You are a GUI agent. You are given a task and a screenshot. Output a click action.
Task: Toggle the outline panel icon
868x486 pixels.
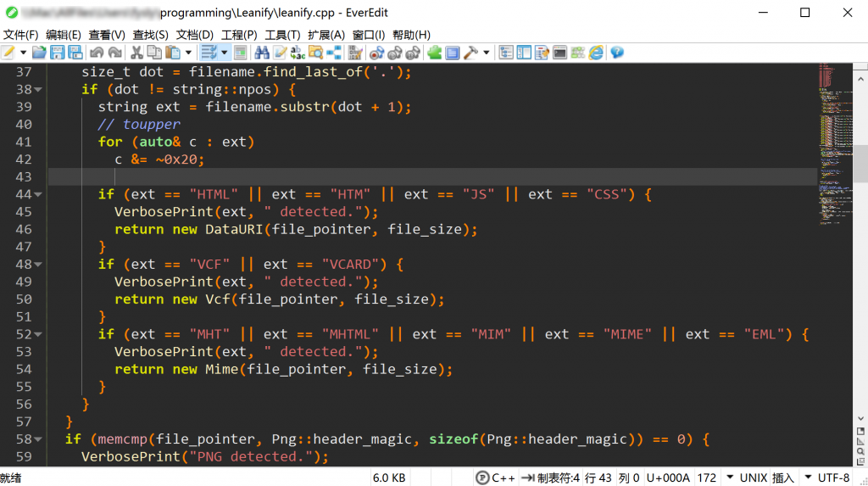point(506,53)
